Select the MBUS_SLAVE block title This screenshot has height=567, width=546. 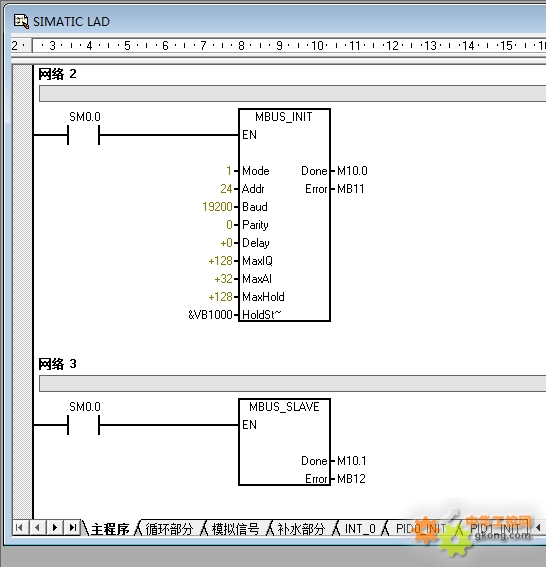[284, 407]
